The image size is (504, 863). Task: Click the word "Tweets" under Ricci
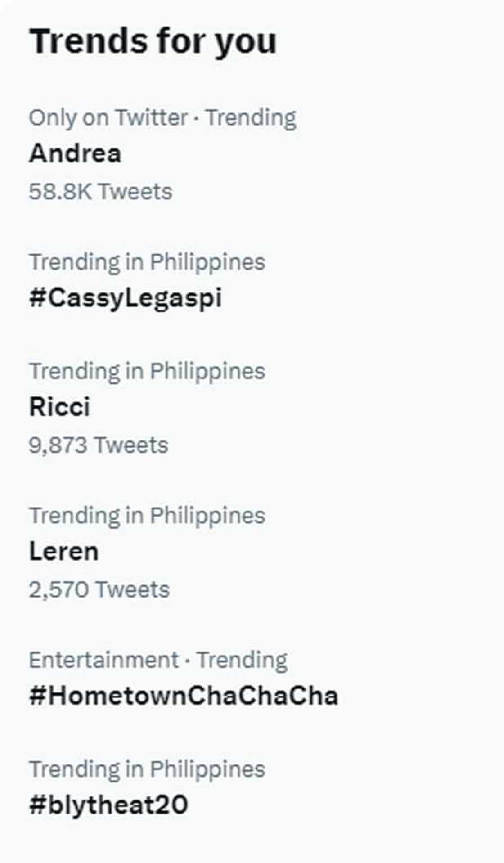[x=131, y=445]
